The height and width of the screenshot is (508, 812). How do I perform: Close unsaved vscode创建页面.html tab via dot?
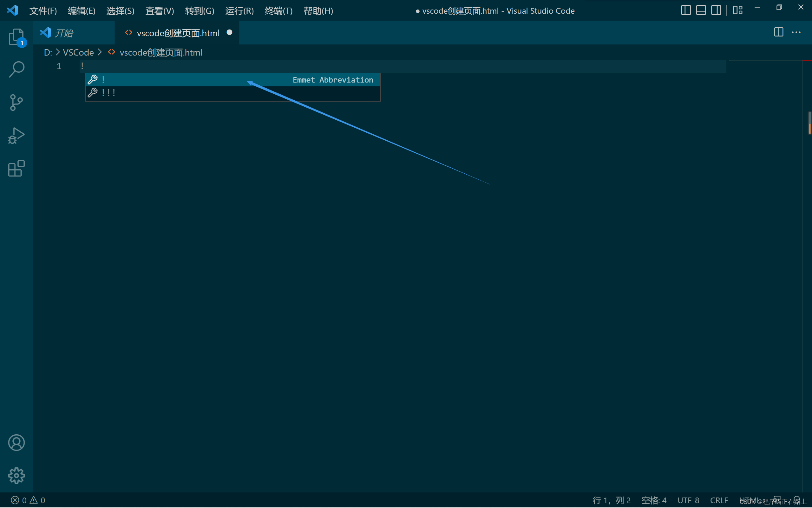230,32
